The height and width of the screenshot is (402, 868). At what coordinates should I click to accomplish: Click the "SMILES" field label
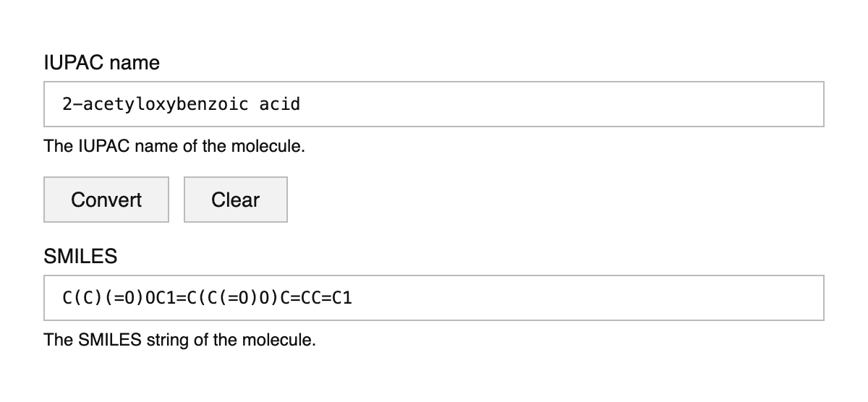click(x=80, y=256)
